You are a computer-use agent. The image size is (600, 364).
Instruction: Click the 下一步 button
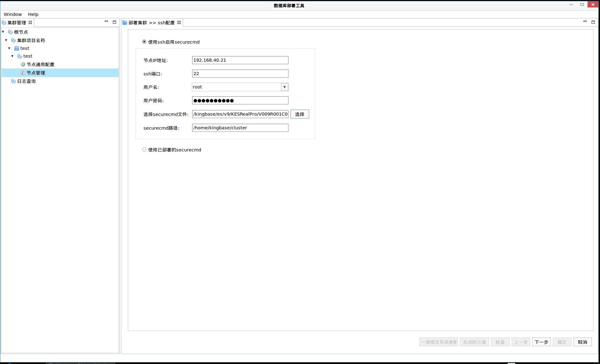pos(541,342)
